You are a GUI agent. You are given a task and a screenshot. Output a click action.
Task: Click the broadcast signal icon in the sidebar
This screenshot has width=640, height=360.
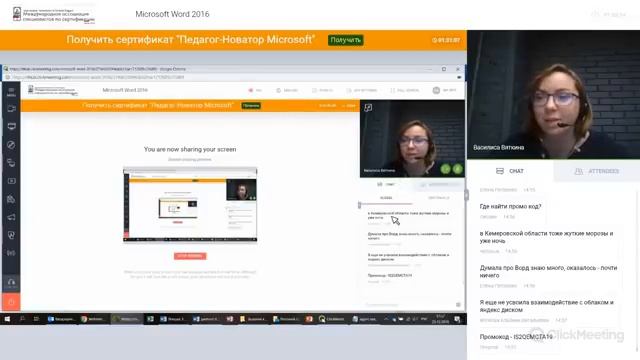pyautogui.click(x=11, y=253)
